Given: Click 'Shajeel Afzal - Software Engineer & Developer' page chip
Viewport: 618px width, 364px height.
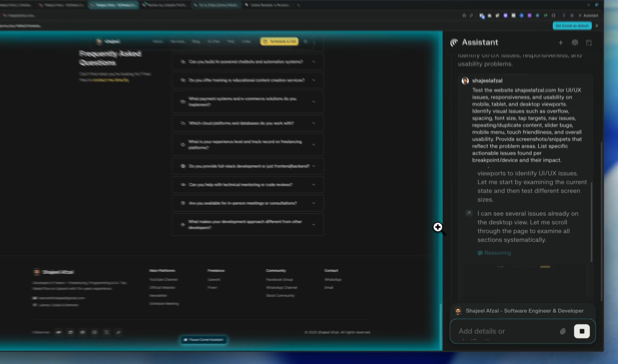Looking at the screenshot, I should [x=522, y=311].
